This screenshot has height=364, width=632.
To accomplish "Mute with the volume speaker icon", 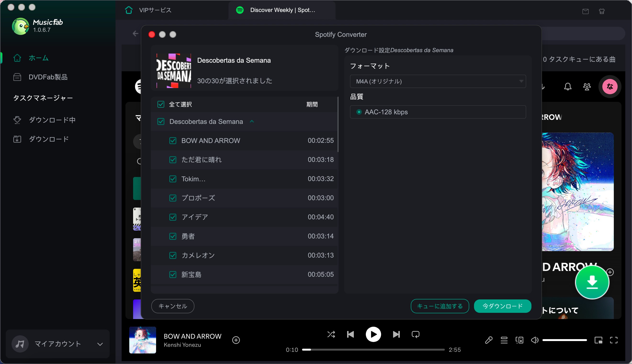I will coord(535,340).
